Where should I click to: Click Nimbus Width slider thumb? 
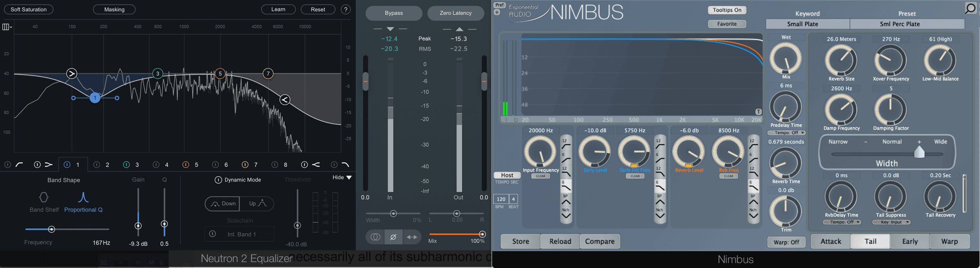tap(920, 152)
